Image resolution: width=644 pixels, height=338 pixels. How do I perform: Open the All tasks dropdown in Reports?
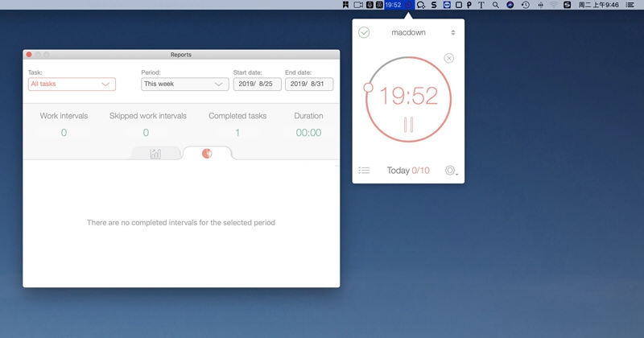pos(72,84)
